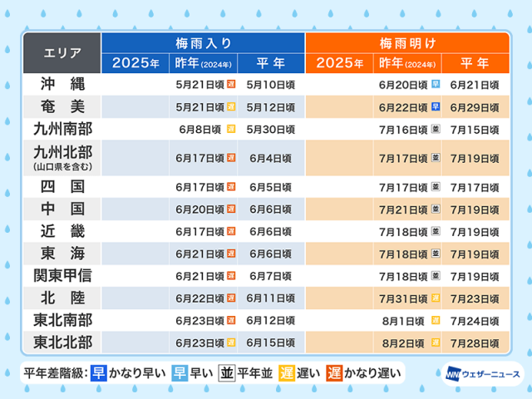The image size is (532, 399).
Task: Click the late badge beside 東海's 6月21日頃
Action: 231,254
